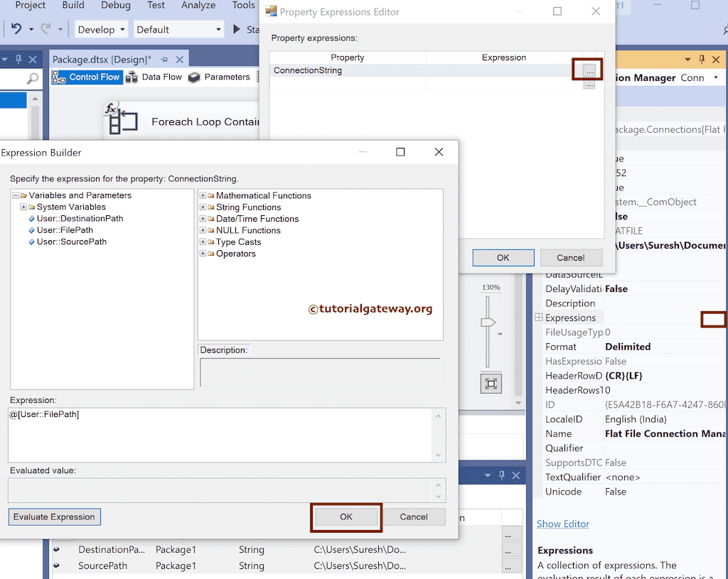Click the Evaluate Expression button
Screen dimensions: 728x579
[54, 516]
